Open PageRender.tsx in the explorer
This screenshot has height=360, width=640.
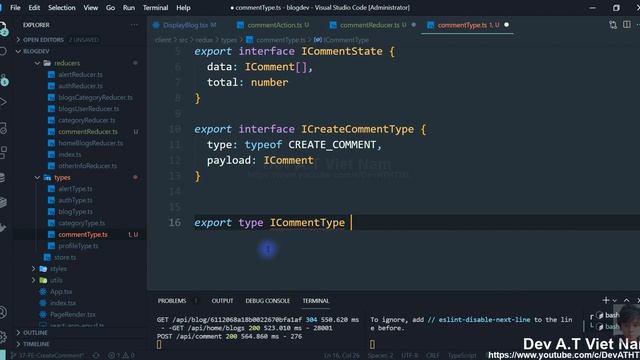[73, 315]
